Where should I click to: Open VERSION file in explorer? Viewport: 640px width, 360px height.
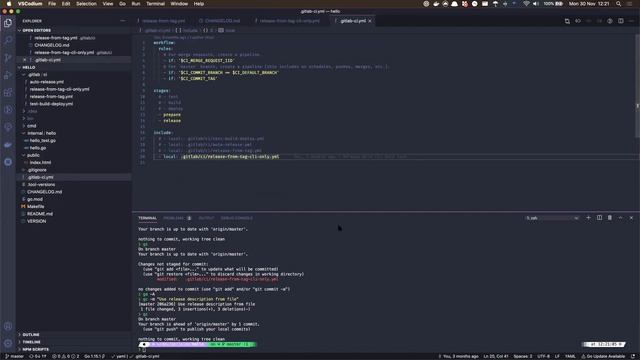click(x=36, y=221)
